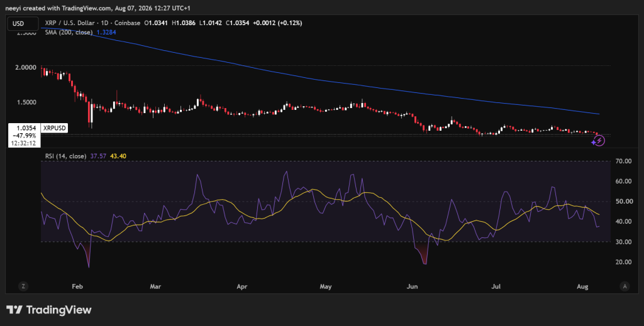644x326 pixels.
Task: Click the 50.00 RSI axis label
Action: tap(623, 202)
